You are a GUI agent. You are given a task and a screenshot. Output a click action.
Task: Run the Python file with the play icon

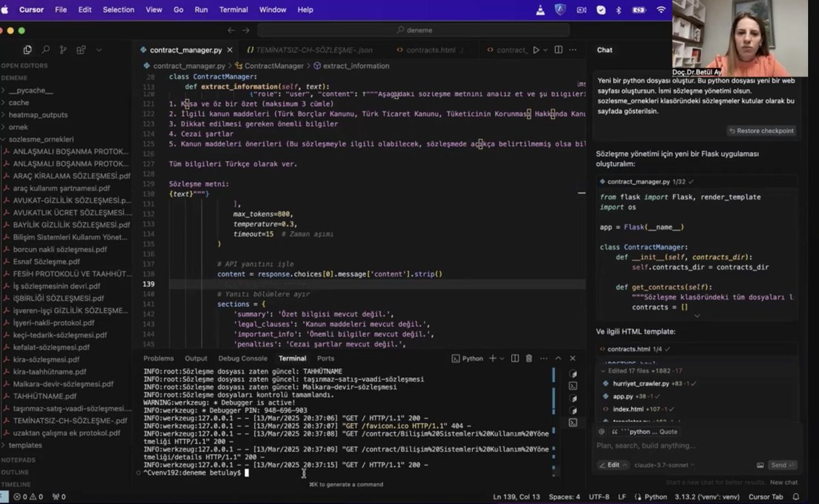pos(536,50)
